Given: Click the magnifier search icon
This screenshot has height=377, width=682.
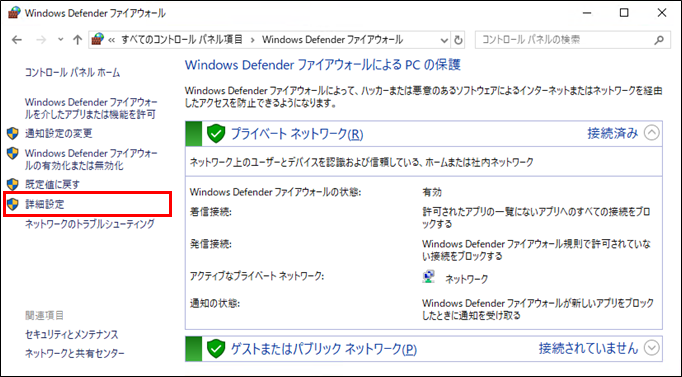Looking at the screenshot, I should tap(659, 40).
